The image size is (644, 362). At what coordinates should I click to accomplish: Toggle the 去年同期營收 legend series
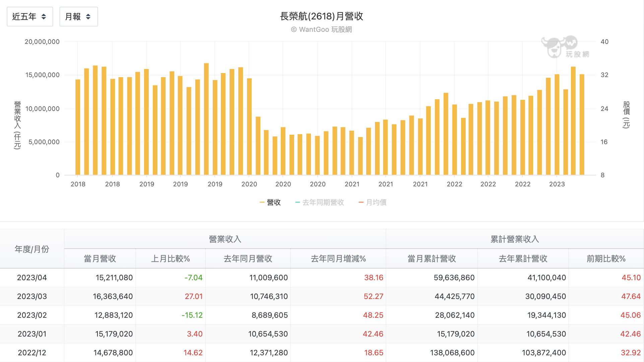[320, 202]
